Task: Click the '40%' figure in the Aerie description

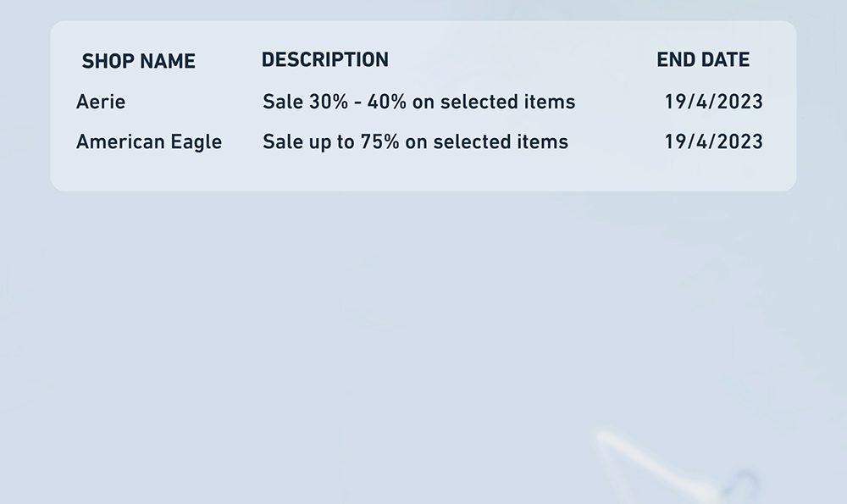Action: point(387,102)
